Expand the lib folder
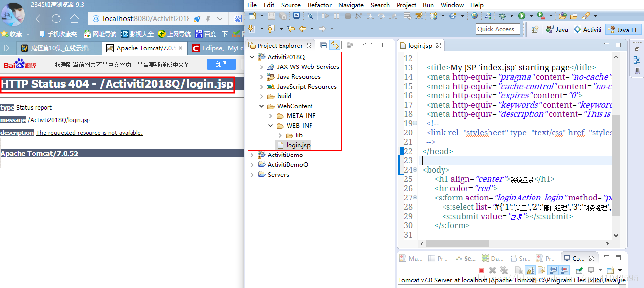Screen dimensions: 644x288 280,135
